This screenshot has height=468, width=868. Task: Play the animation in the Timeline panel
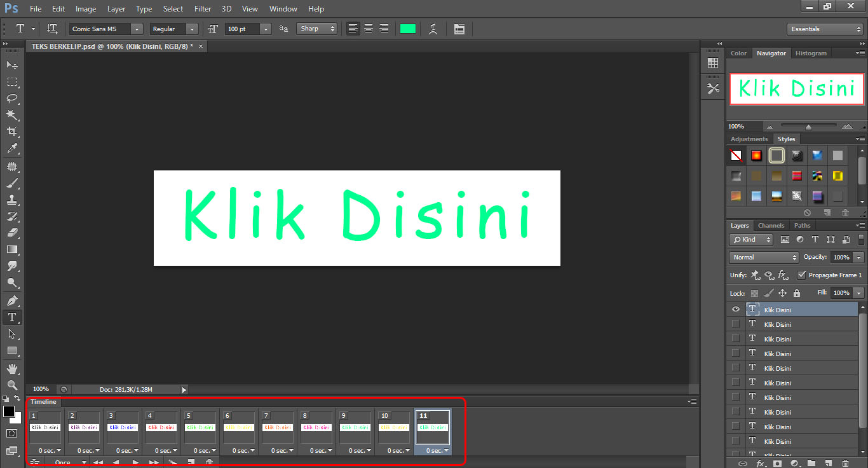pos(135,462)
